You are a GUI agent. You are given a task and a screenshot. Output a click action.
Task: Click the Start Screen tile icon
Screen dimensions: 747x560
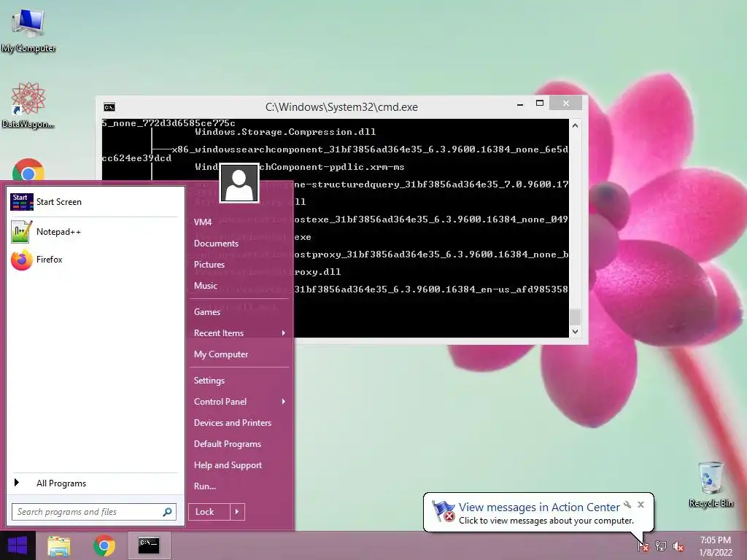coord(22,202)
